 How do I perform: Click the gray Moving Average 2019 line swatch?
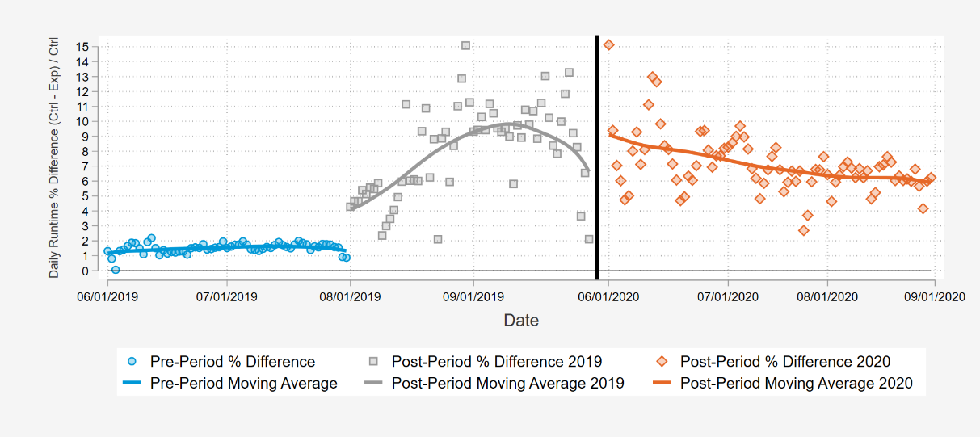pyautogui.click(x=372, y=383)
